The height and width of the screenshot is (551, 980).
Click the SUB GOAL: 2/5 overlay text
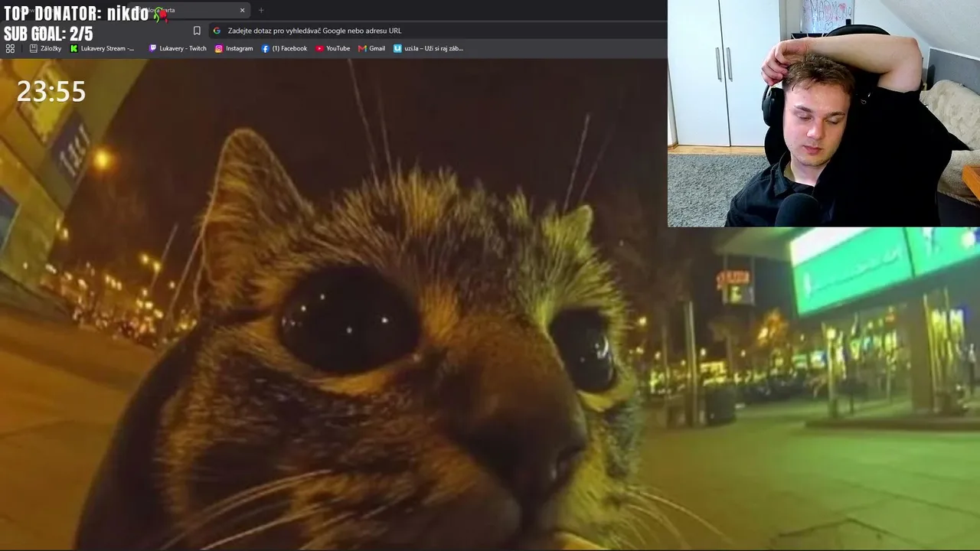click(48, 34)
